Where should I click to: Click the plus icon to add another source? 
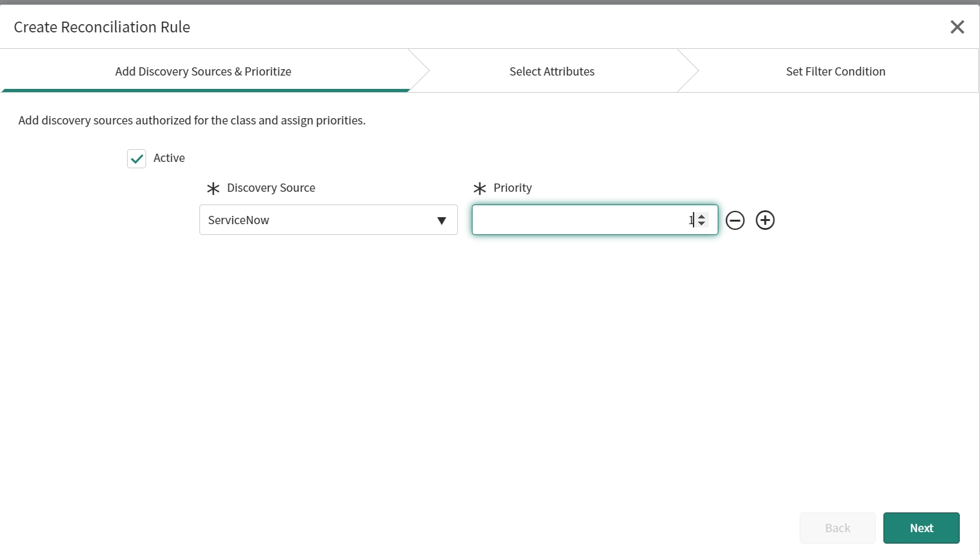click(x=765, y=220)
